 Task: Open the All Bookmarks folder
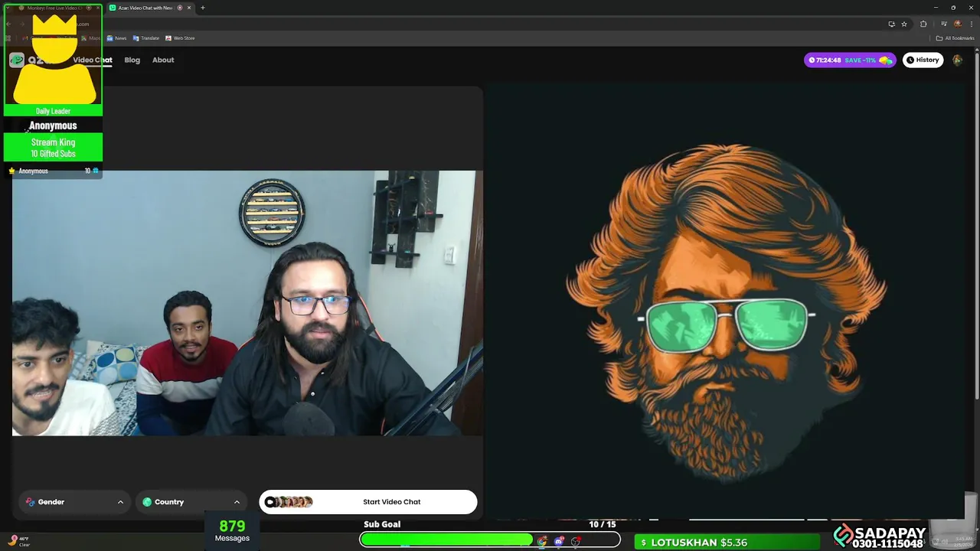(x=955, y=38)
